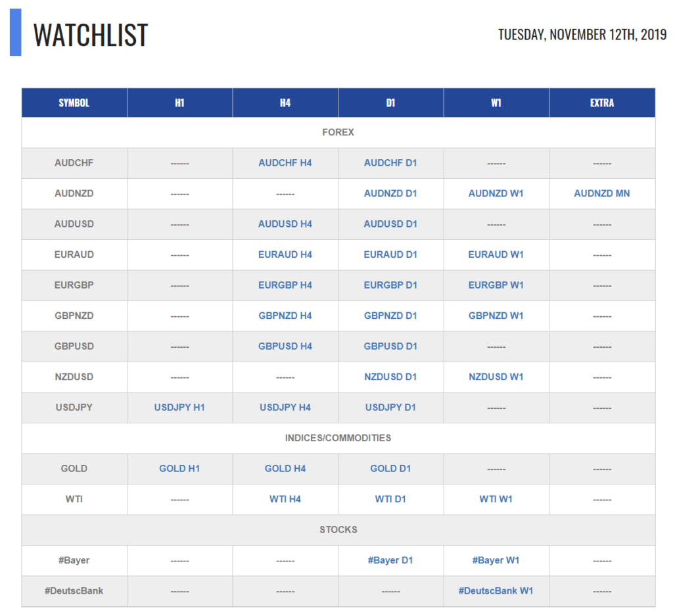
Task: Open the GBPNZD D1 chart link
Action: tap(390, 316)
